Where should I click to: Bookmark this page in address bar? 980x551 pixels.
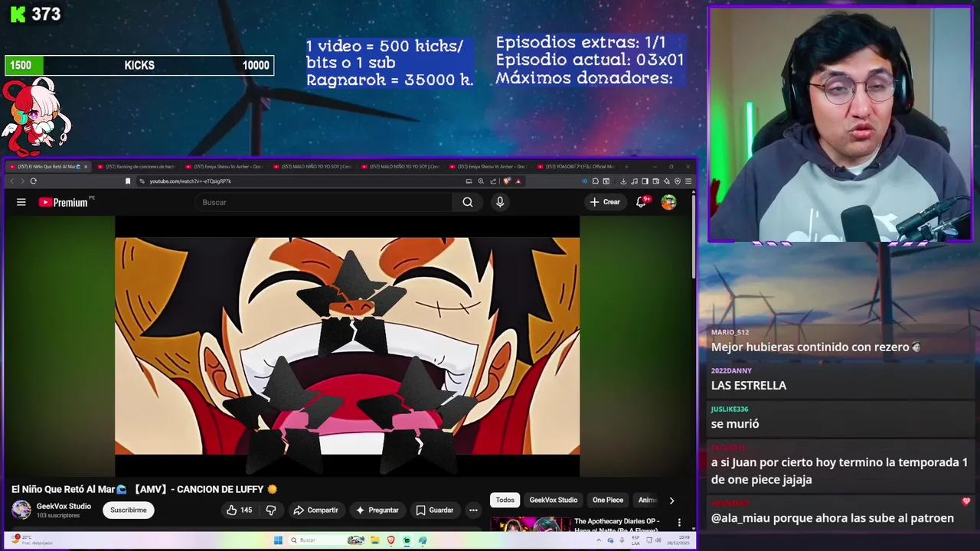coord(128,181)
